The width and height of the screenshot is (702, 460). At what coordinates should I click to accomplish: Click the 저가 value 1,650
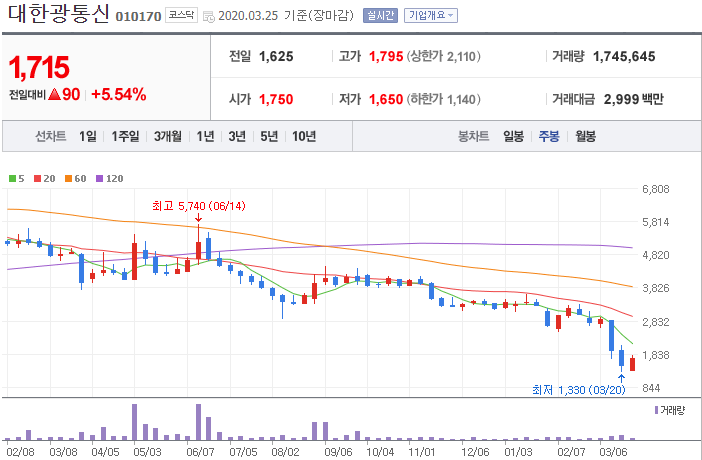tap(386, 99)
